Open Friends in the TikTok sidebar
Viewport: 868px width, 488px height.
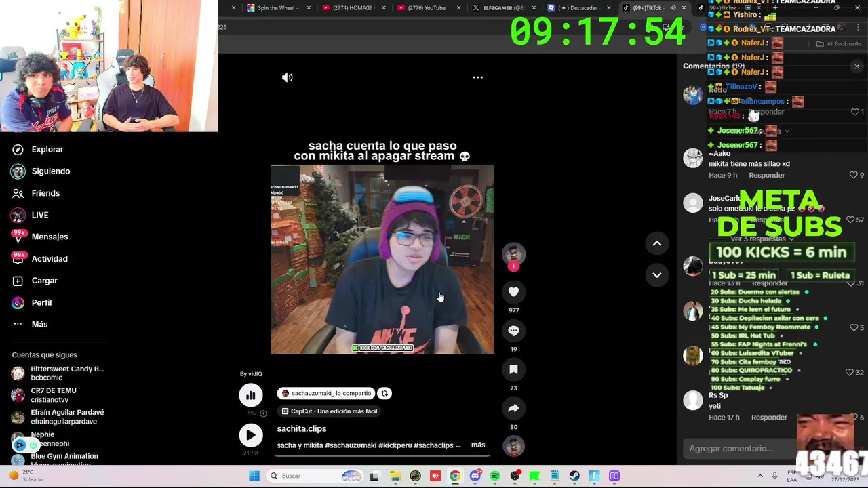(x=35, y=193)
